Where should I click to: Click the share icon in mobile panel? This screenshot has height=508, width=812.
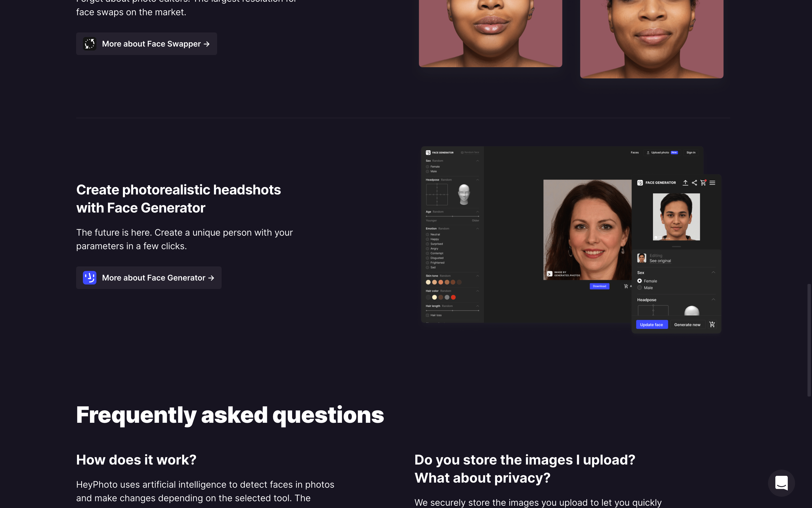pos(694,183)
